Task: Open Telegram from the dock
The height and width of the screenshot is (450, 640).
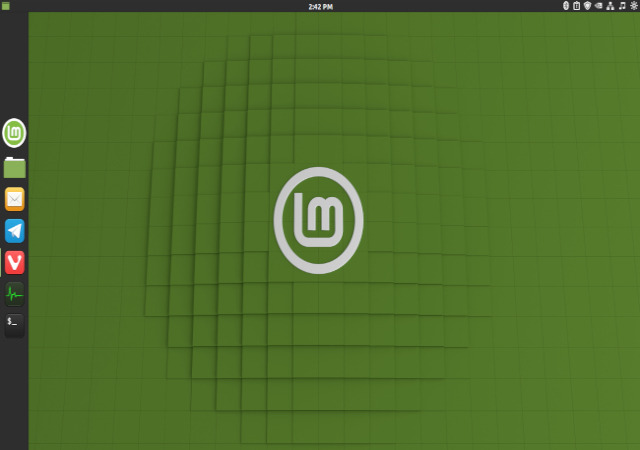Action: [15, 231]
